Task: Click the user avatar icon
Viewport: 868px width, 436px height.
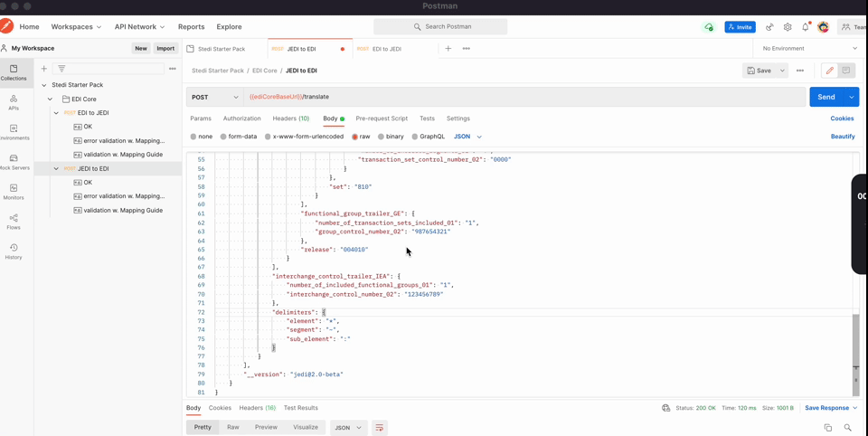Action: click(823, 26)
